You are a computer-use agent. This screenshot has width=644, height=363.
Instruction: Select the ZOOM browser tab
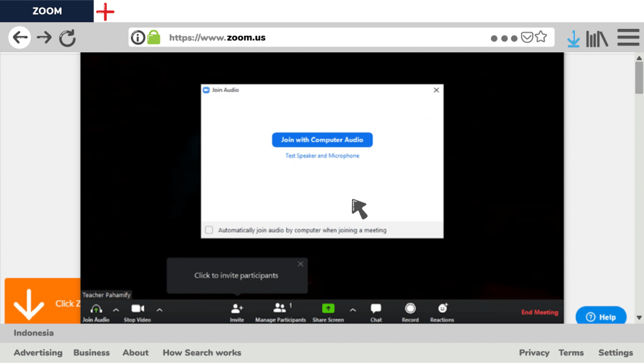coord(47,11)
